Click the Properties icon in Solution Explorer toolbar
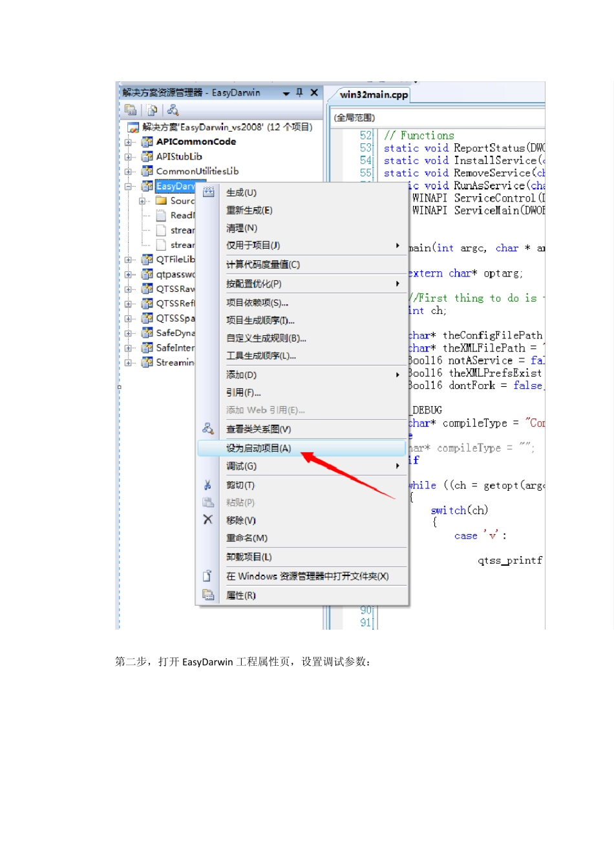This screenshot has height=868, width=614. 131,110
